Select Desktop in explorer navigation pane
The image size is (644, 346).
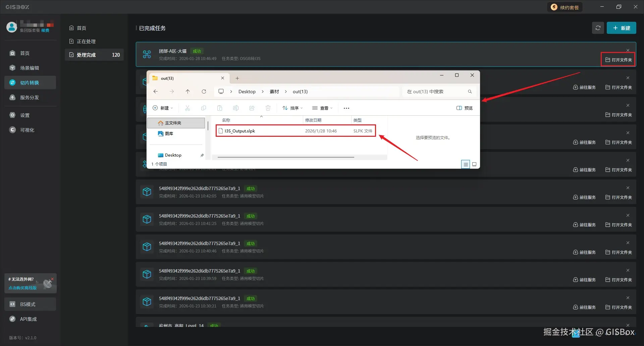[x=176, y=155]
